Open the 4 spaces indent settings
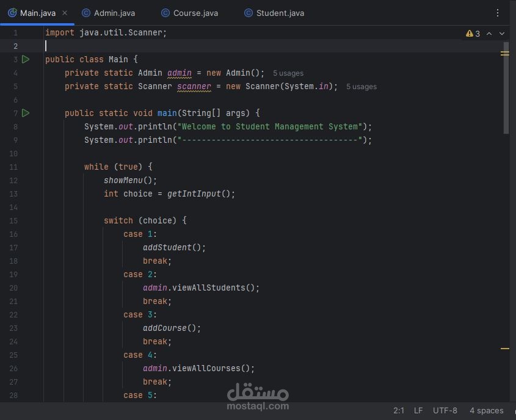The image size is (516, 420). (486, 410)
